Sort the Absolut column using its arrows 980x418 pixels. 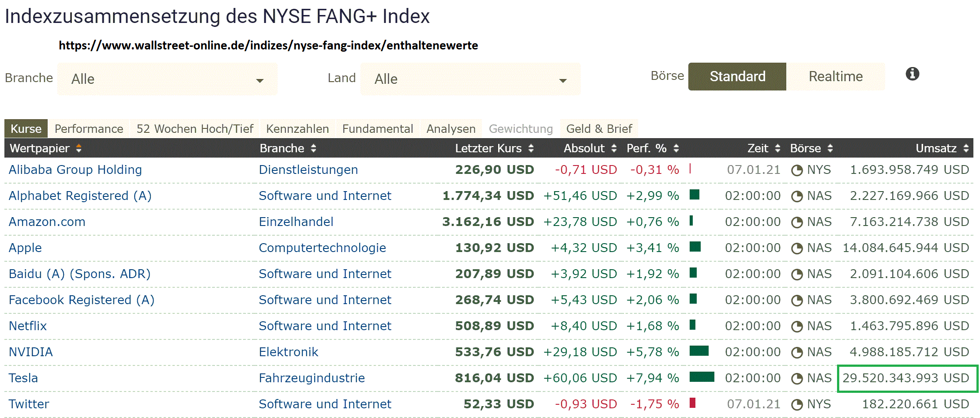(613, 148)
